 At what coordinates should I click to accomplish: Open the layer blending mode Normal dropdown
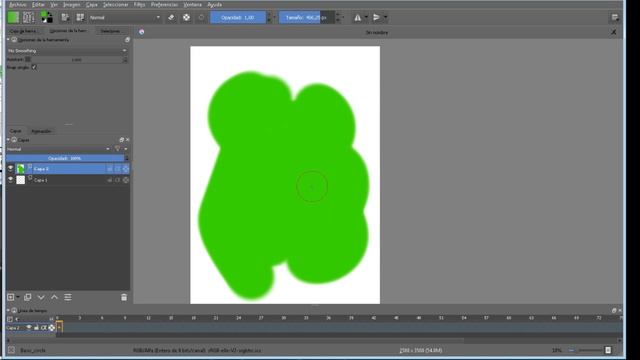point(58,149)
